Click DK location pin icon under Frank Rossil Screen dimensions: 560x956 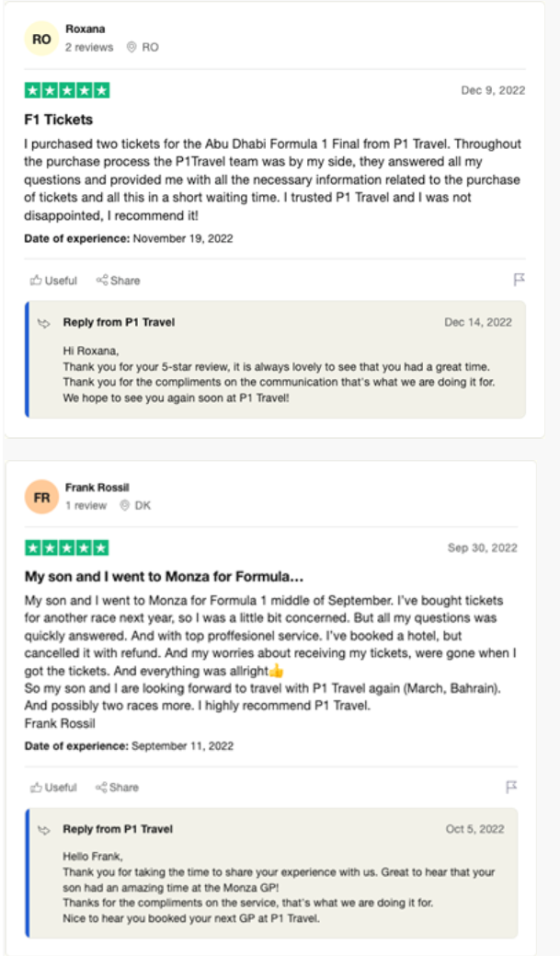[x=124, y=506]
